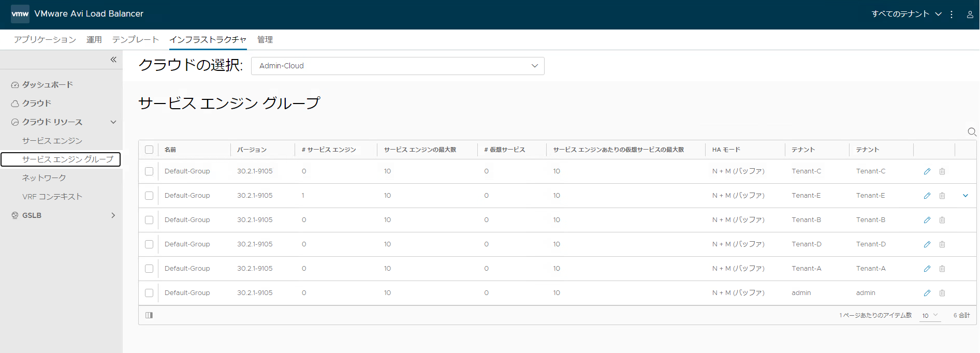
Task: Click the バージョン column header
Action: tap(252, 150)
